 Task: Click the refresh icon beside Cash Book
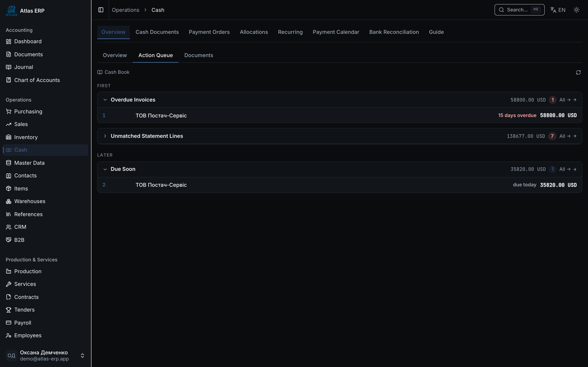pos(578,72)
